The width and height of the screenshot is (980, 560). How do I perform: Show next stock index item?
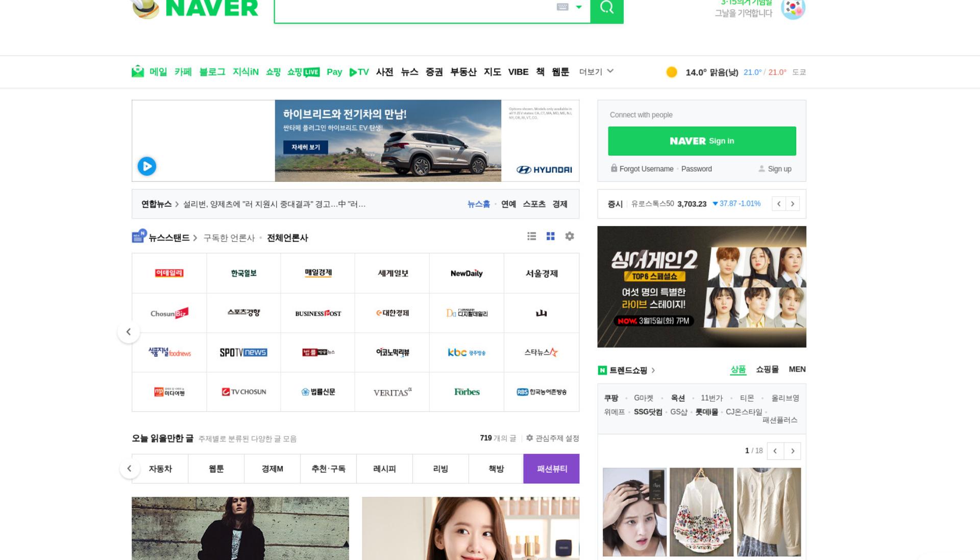click(793, 204)
